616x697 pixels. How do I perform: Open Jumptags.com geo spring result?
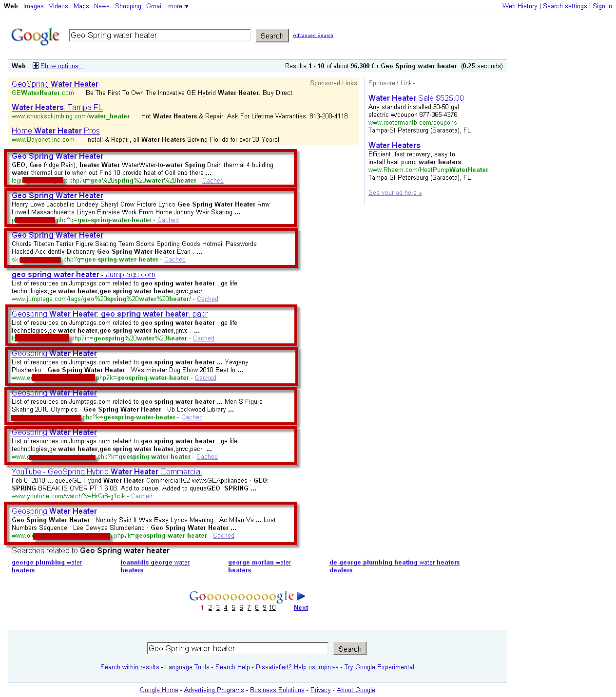click(83, 275)
